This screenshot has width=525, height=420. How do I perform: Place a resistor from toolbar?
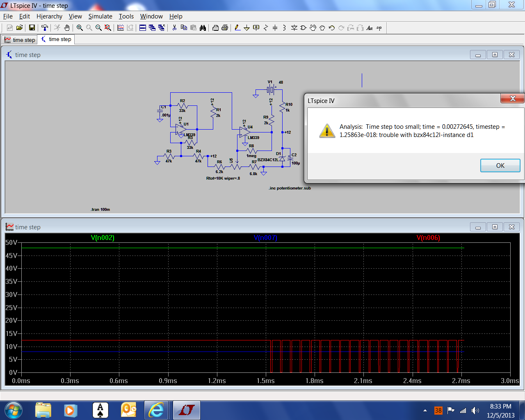click(x=266, y=28)
